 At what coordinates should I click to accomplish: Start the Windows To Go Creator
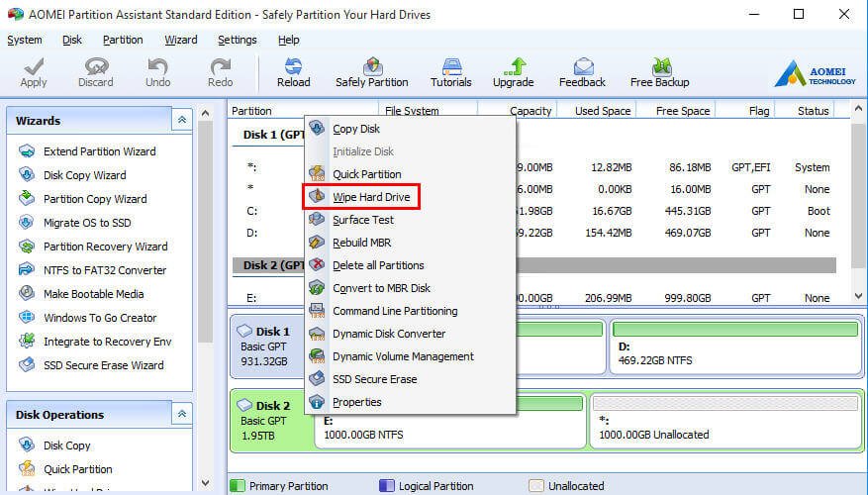(100, 318)
